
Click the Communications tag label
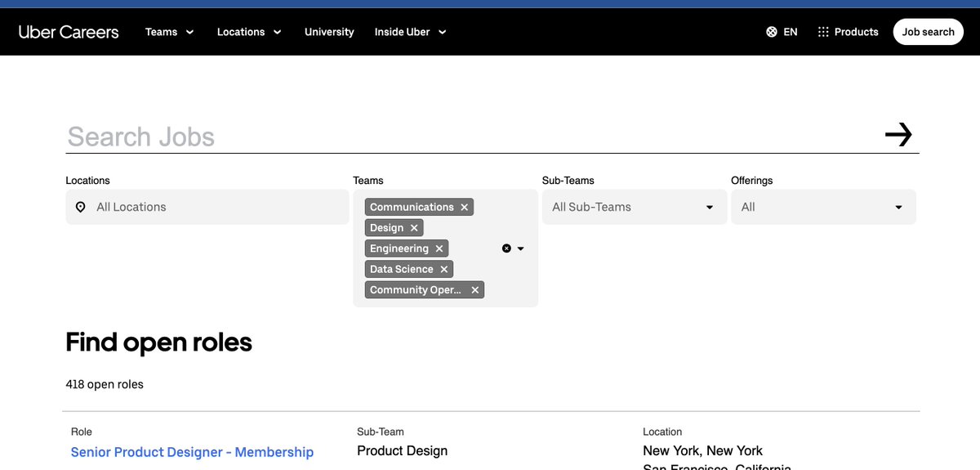tap(412, 208)
